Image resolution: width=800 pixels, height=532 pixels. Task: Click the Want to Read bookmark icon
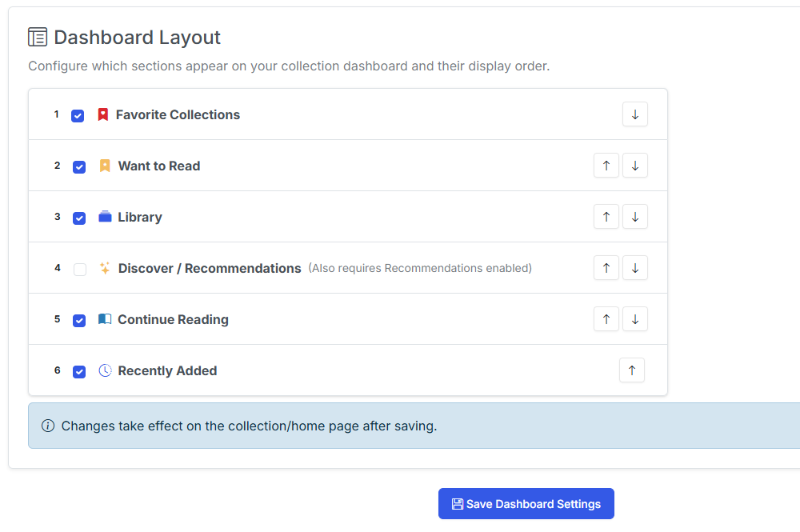point(104,165)
